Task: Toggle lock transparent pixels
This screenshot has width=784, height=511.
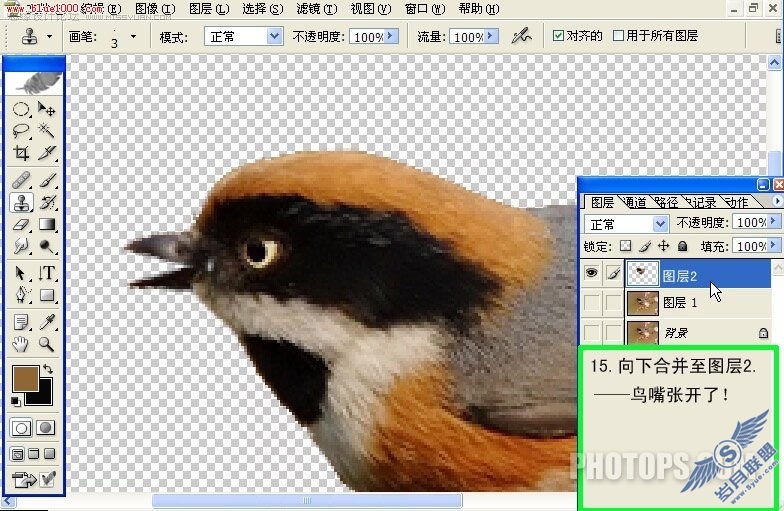Action: [x=626, y=246]
